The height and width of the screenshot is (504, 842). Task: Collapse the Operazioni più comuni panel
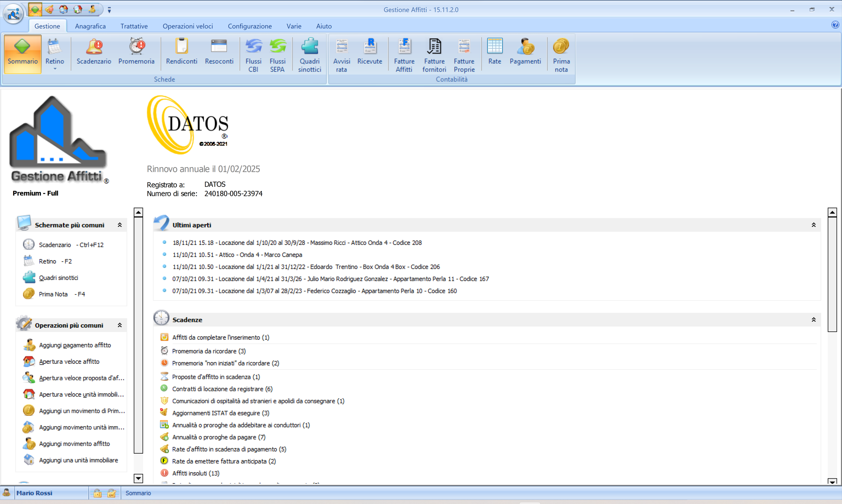[120, 325]
